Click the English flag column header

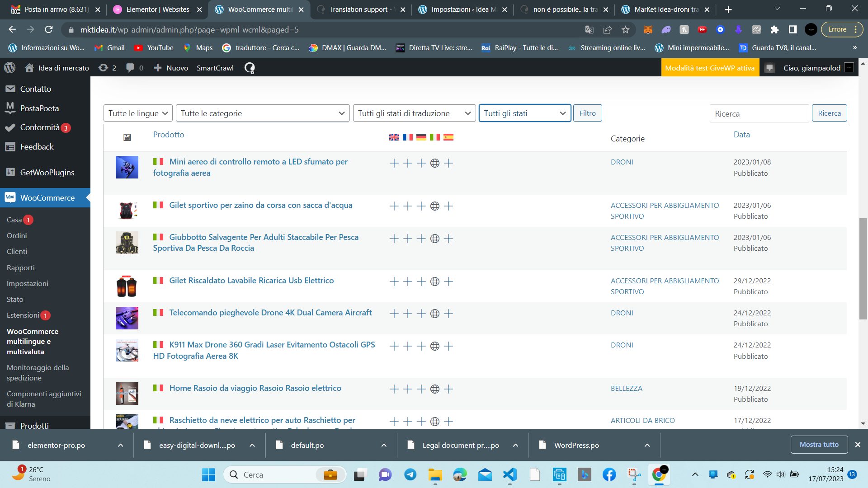point(394,137)
